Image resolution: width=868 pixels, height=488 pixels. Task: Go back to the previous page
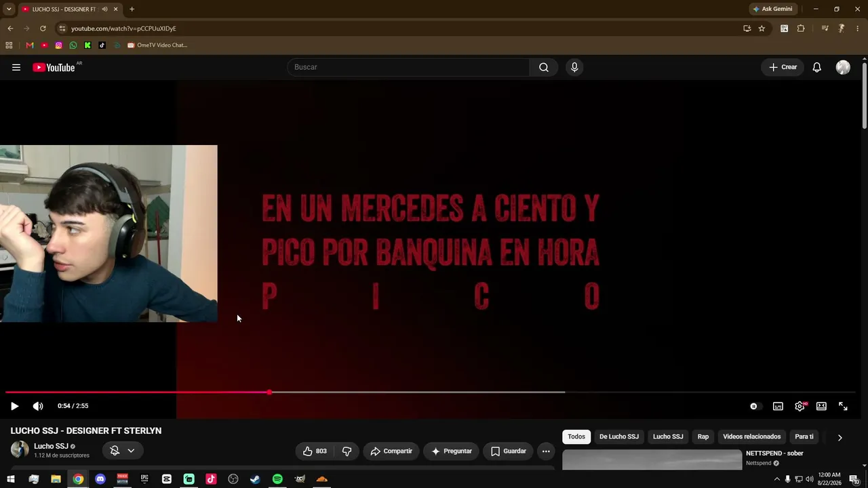click(x=10, y=28)
